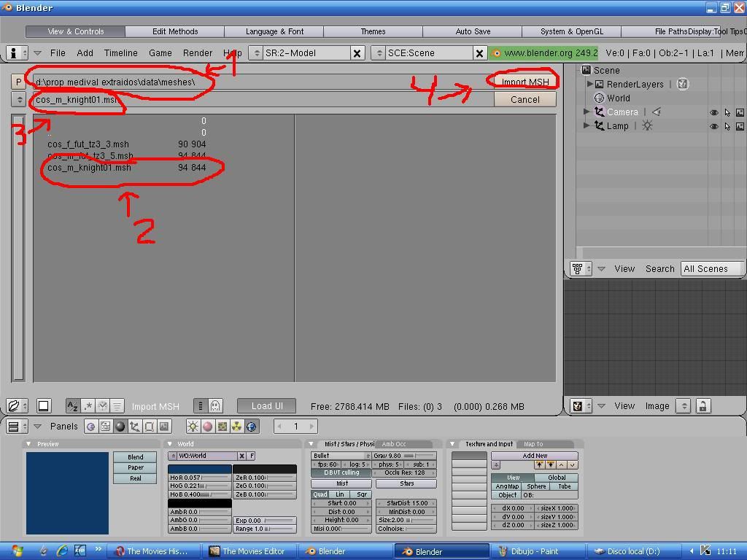The width and height of the screenshot is (747, 560).
Task: Open the Game menu
Action: 160,52
